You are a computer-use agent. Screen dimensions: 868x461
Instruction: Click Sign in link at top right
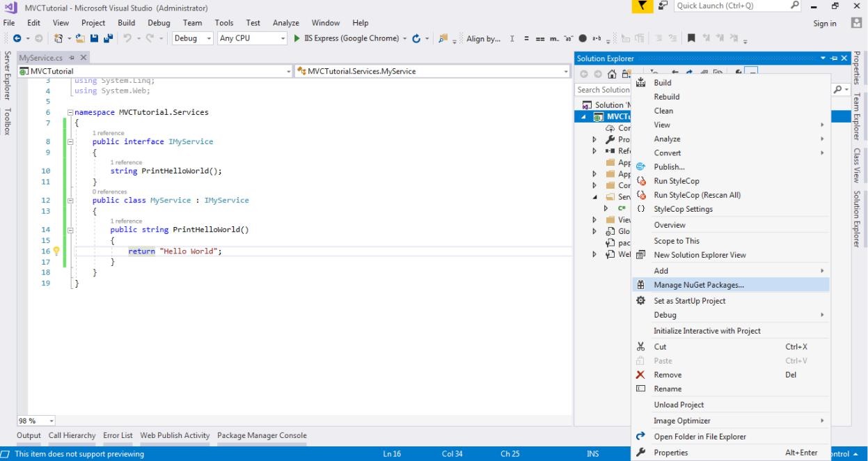[x=824, y=23]
